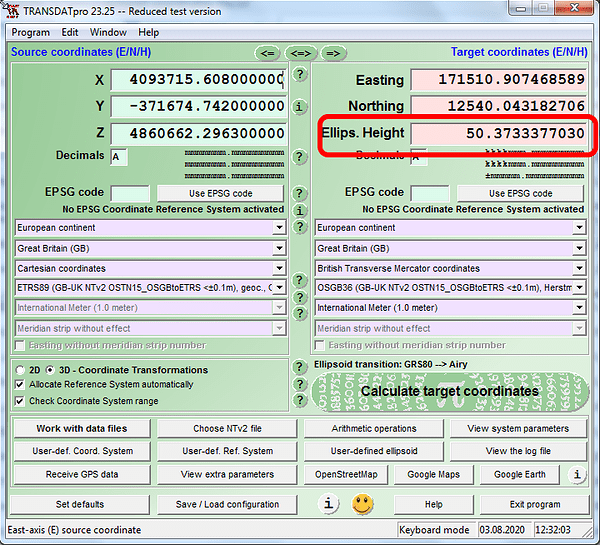Click info icon beside the Y field
600x545 pixels.
(300, 106)
